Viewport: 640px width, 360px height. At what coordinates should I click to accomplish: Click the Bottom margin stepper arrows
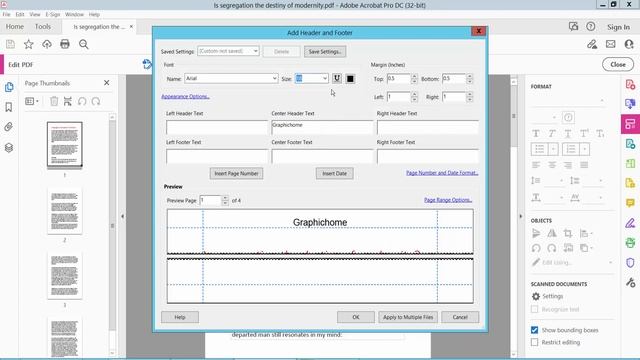click(469, 78)
